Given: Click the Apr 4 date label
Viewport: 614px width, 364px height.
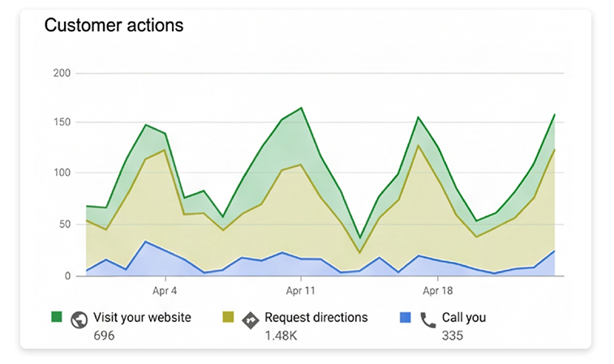Looking at the screenshot, I should [165, 290].
